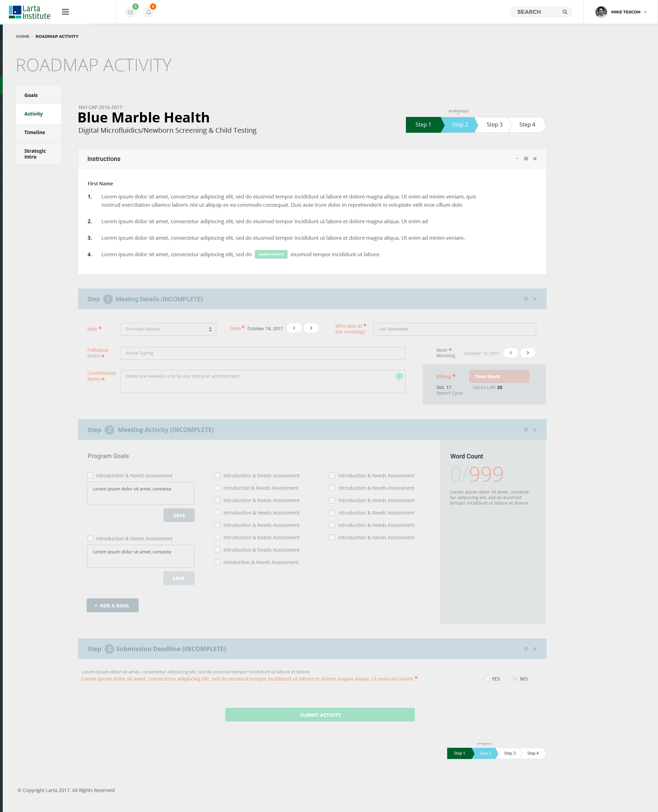Screen dimensions: 658x812
Task: Save the first goal description
Action: (x=179, y=515)
